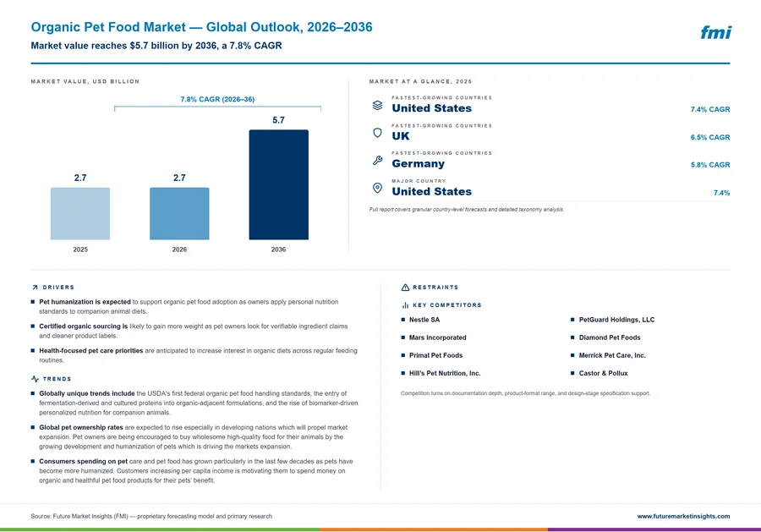Click the '2025' axis label
Screen dimensions: 761x532
click(80, 250)
